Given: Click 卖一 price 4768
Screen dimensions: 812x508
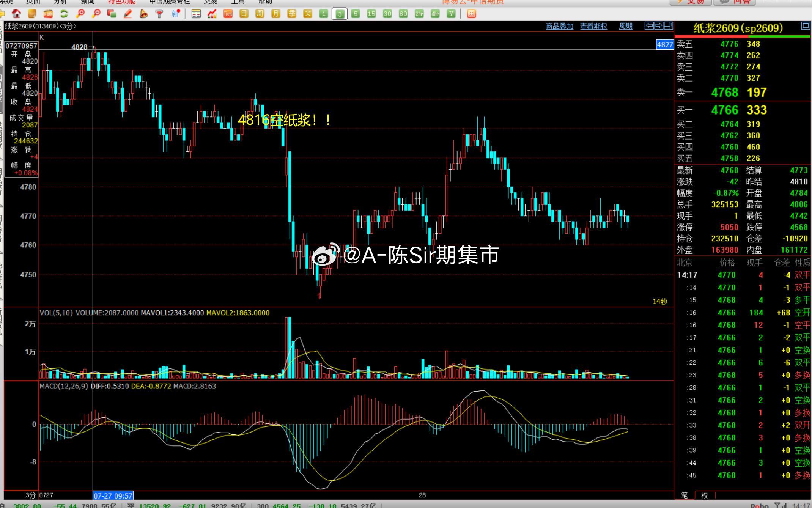Looking at the screenshot, I should pos(724,93).
